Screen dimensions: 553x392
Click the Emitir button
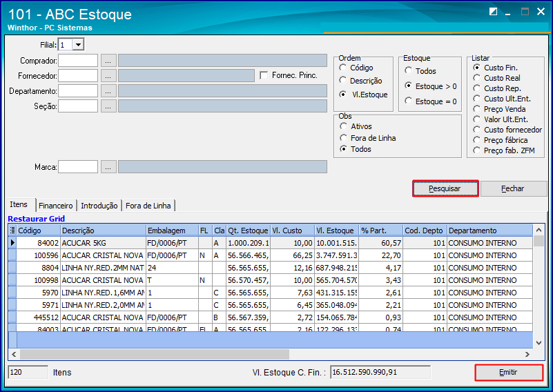(x=508, y=372)
